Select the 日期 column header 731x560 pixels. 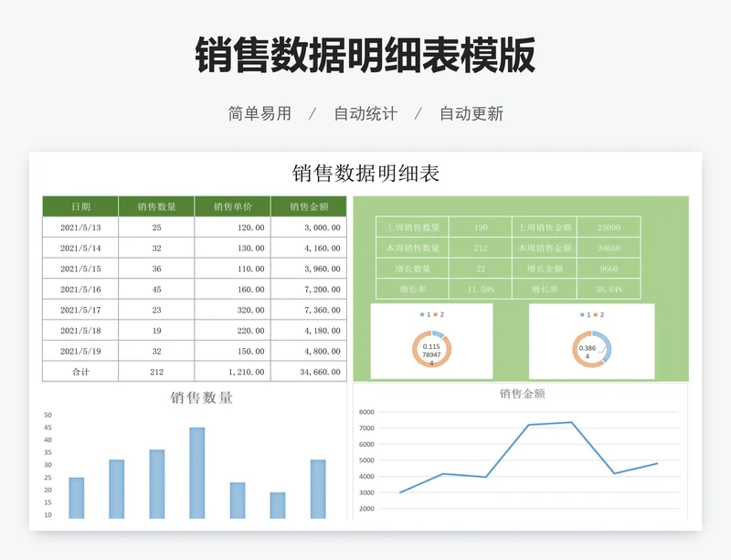tap(80, 206)
